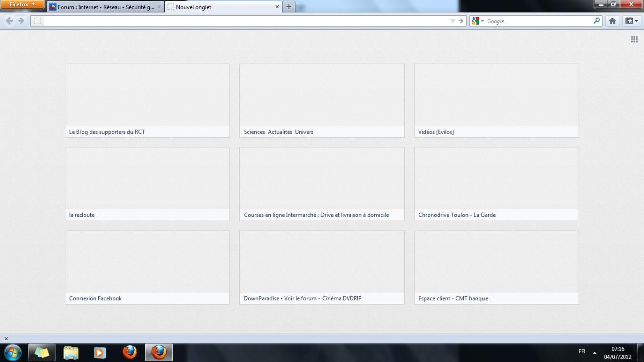
Task: Expand the address bar history dropdown
Action: [452, 21]
